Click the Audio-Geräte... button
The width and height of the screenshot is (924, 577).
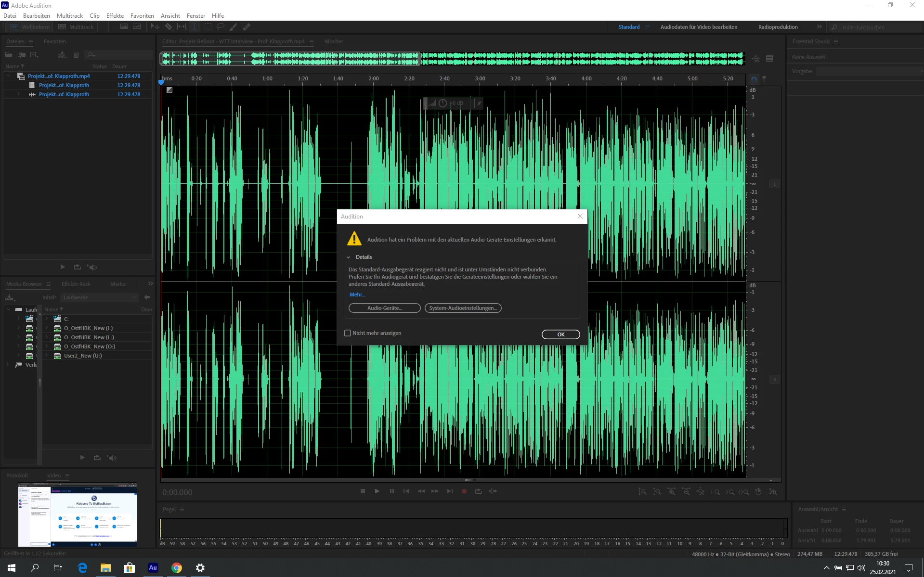pos(385,308)
